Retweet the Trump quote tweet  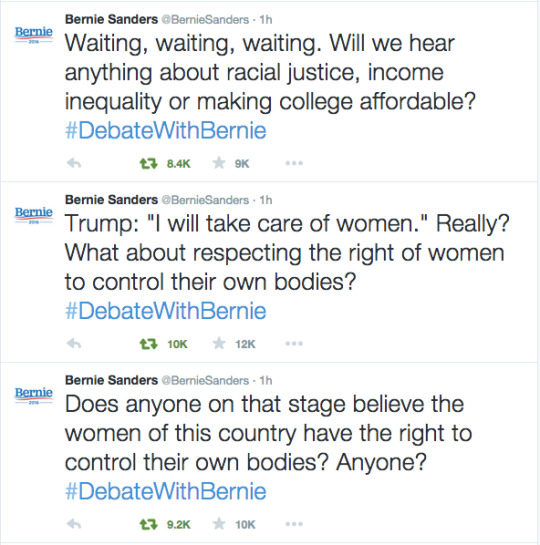[x=148, y=344]
